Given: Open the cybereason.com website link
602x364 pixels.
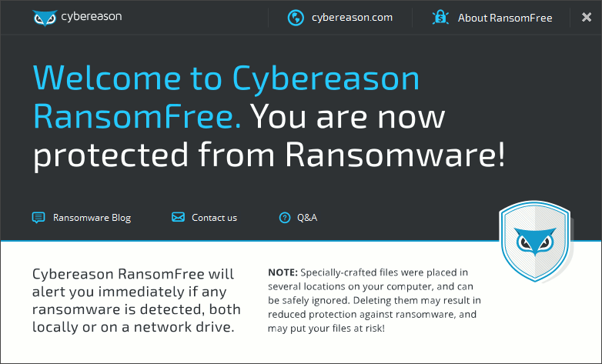Looking at the screenshot, I should pyautogui.click(x=353, y=18).
